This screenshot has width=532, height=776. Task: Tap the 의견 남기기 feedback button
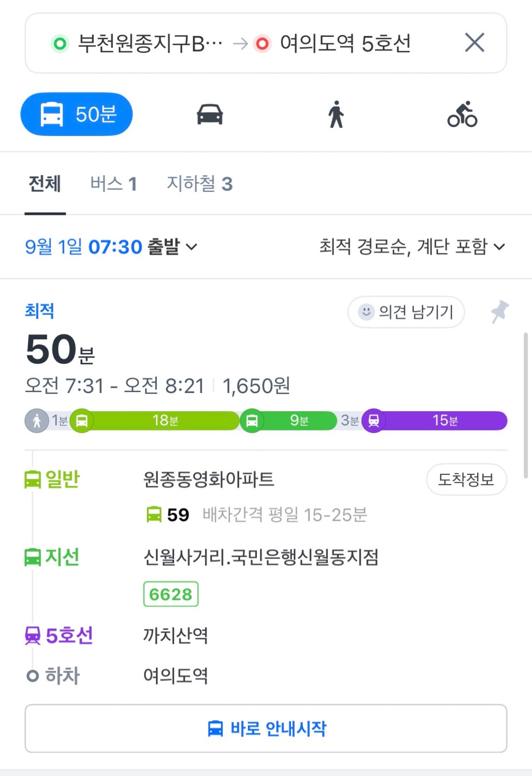[406, 312]
